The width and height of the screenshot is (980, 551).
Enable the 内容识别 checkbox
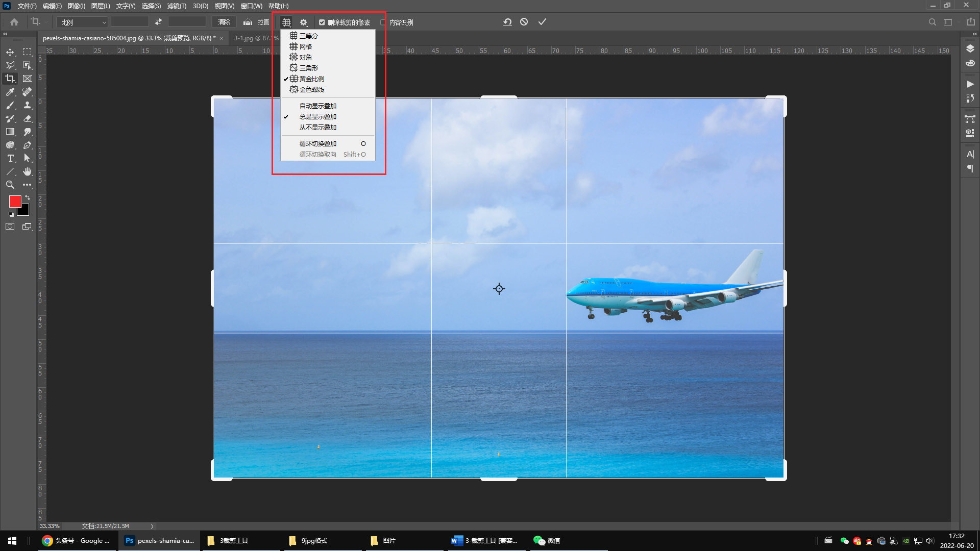383,22
